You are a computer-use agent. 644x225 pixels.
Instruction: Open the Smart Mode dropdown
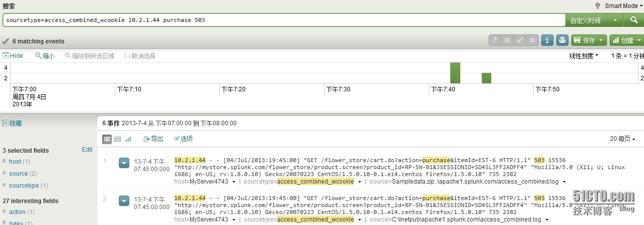[x=624, y=6]
